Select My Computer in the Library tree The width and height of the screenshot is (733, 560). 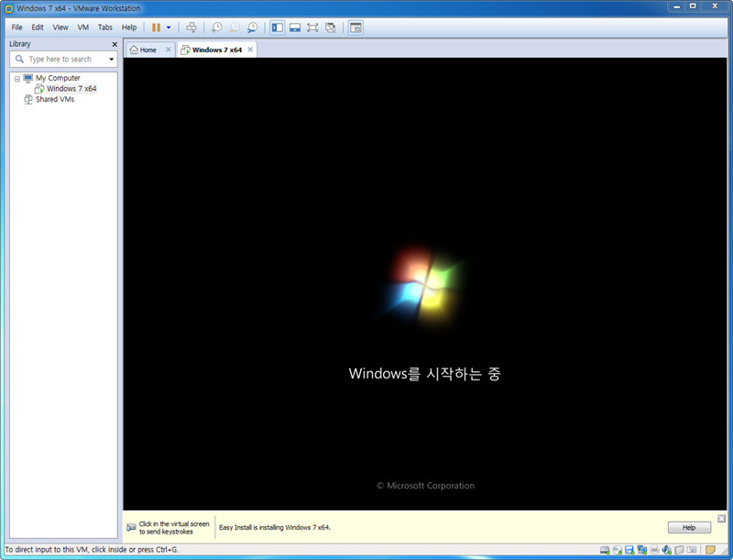pyautogui.click(x=58, y=78)
